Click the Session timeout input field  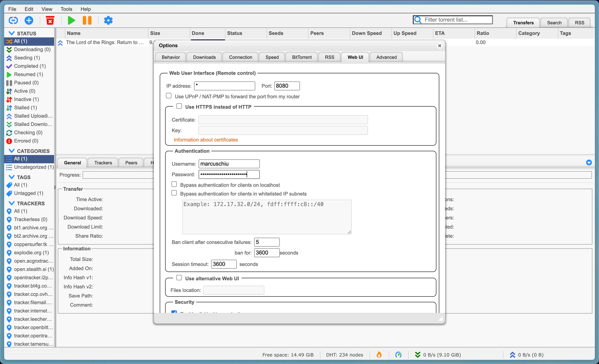pos(224,264)
